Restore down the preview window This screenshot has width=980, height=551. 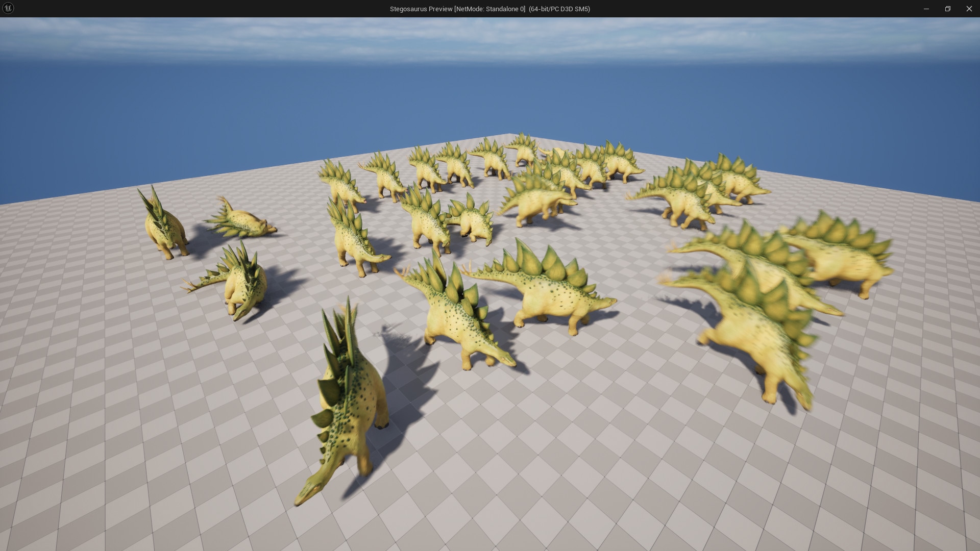coord(947,9)
